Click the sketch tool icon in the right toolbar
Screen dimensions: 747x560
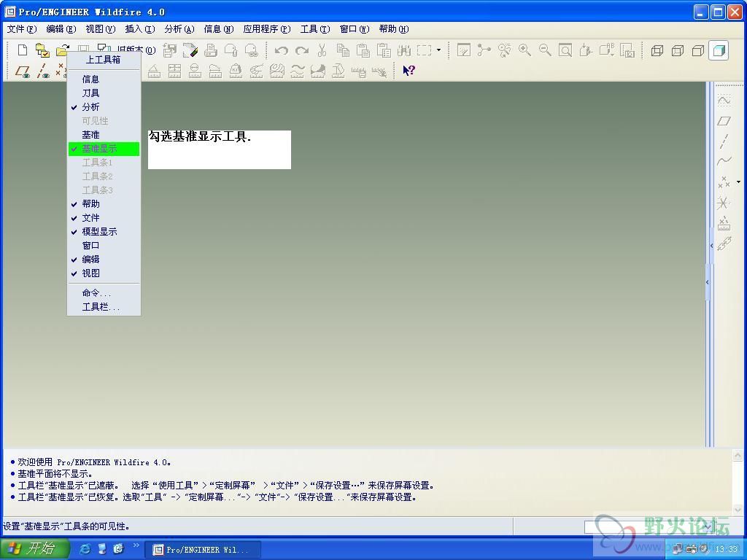point(724,99)
